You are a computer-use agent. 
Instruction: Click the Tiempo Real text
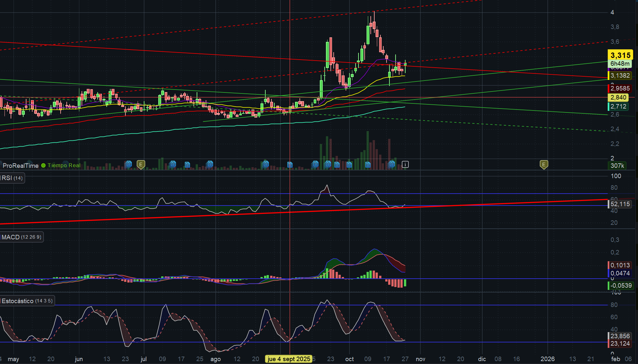click(x=64, y=166)
